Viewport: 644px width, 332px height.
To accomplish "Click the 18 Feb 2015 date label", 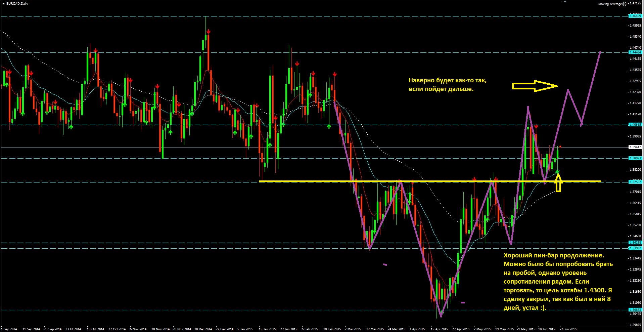I will coord(332,329).
